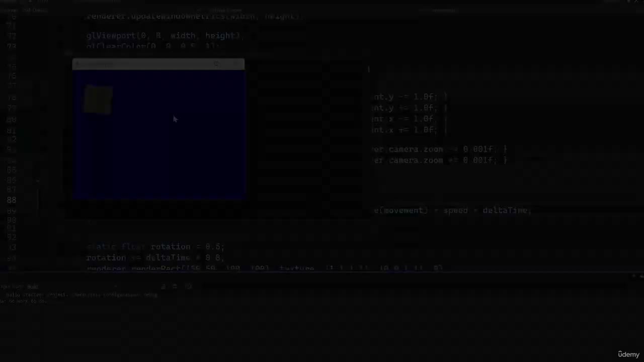Click the Udemy logo watermark
The image size is (644, 362).
(628, 354)
